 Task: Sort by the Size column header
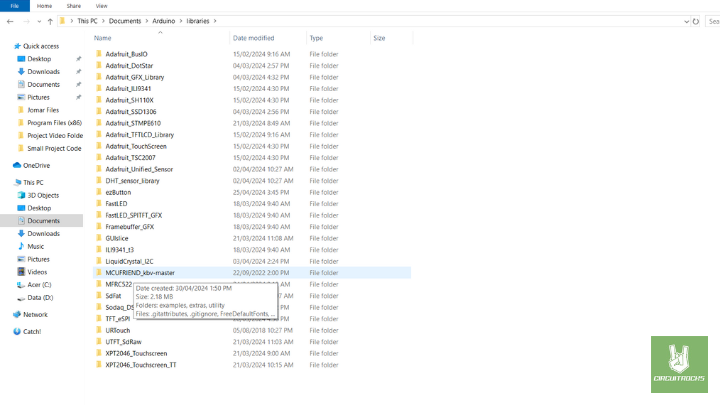(379, 38)
